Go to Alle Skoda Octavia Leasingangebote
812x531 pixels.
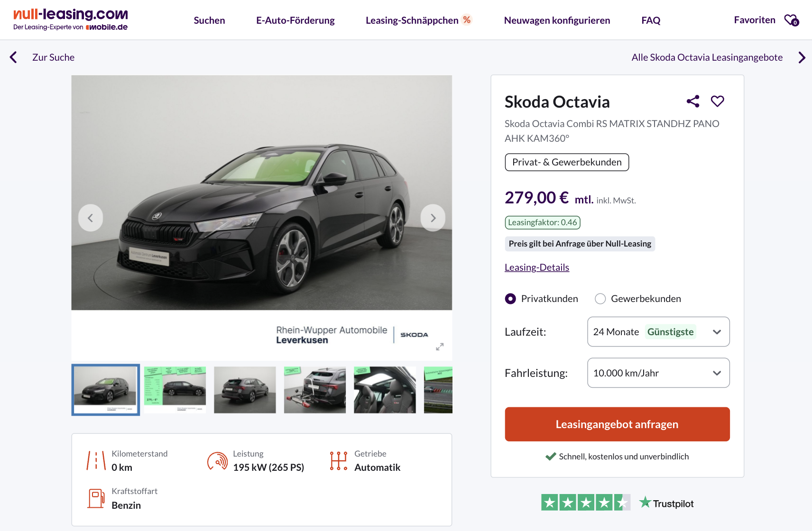707,57
